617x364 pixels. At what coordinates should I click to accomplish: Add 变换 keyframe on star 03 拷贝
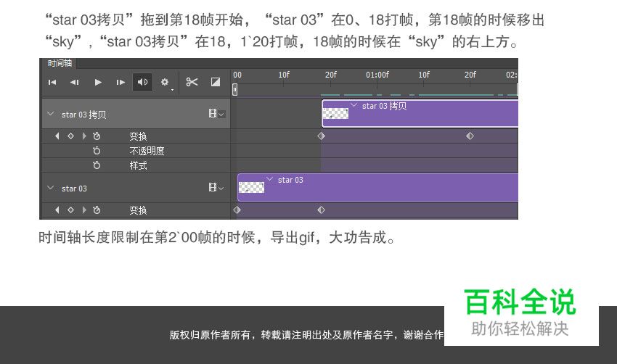click(71, 136)
